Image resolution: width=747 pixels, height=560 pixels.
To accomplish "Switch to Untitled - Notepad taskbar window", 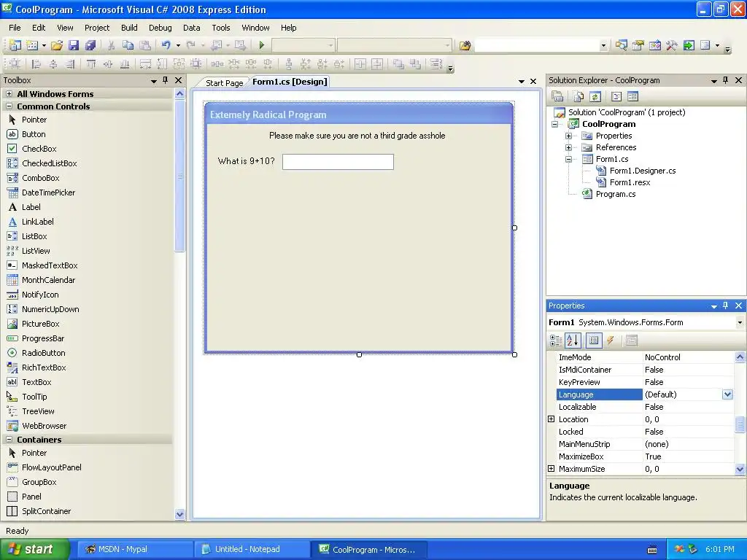I will [252, 549].
